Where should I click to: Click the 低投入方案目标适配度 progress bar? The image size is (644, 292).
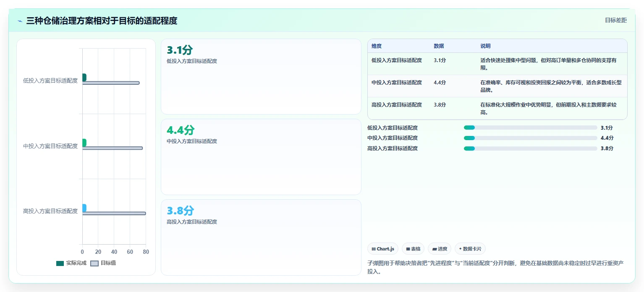(530, 128)
